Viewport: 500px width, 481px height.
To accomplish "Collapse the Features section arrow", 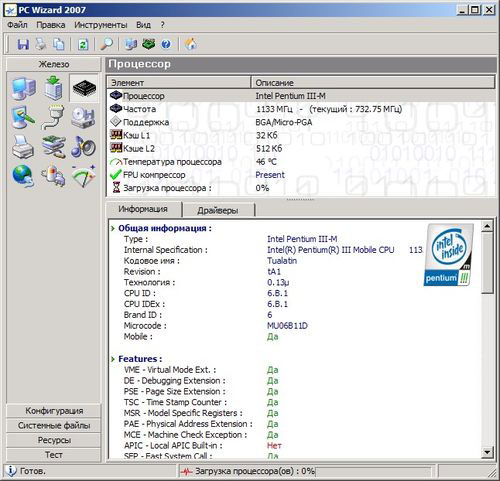I will [113, 359].
